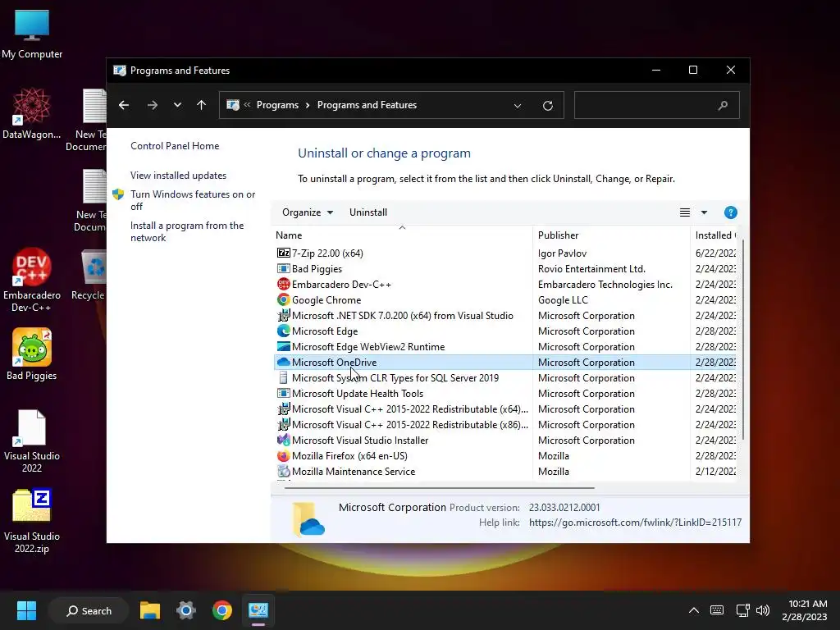Screen dimensions: 840x630
Task: Click the horizontal scrollbar below programs list
Action: [x=439, y=488]
